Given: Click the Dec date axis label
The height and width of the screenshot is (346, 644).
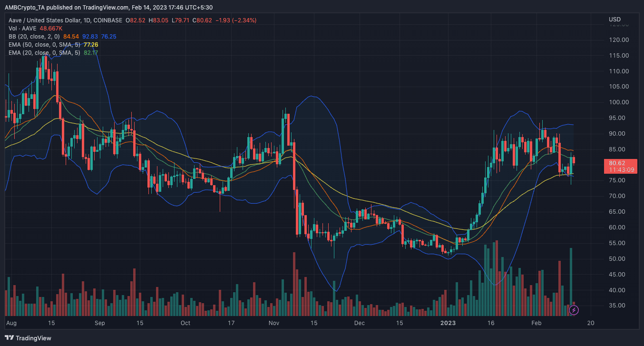Looking at the screenshot, I should [x=360, y=323].
